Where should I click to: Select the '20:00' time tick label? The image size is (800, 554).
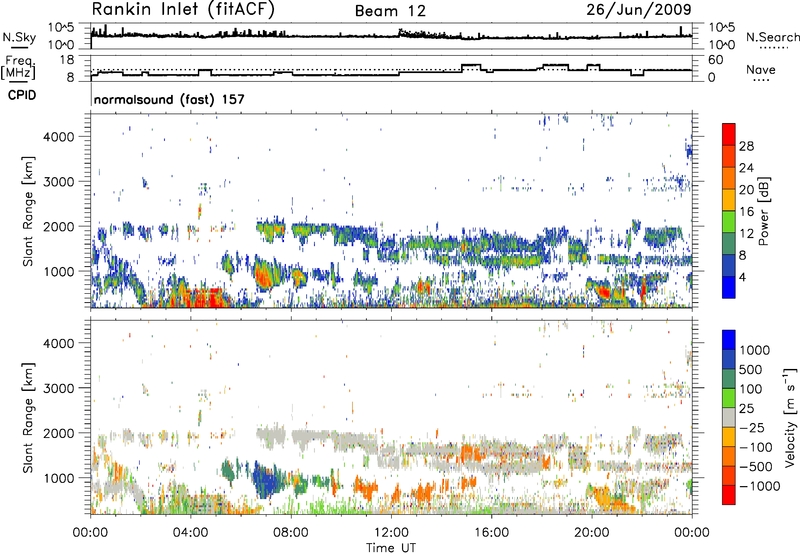pos(591,533)
